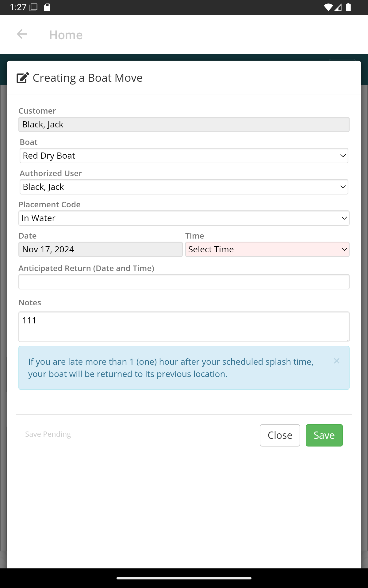Tap the bottom navigation gesture bar
This screenshot has height=588, width=368.
(x=184, y=578)
